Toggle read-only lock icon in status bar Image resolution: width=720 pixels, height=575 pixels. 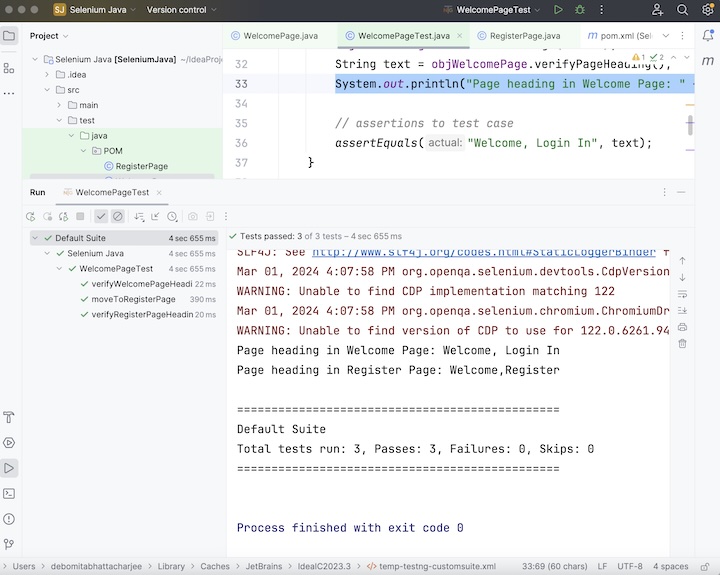tap(705, 567)
